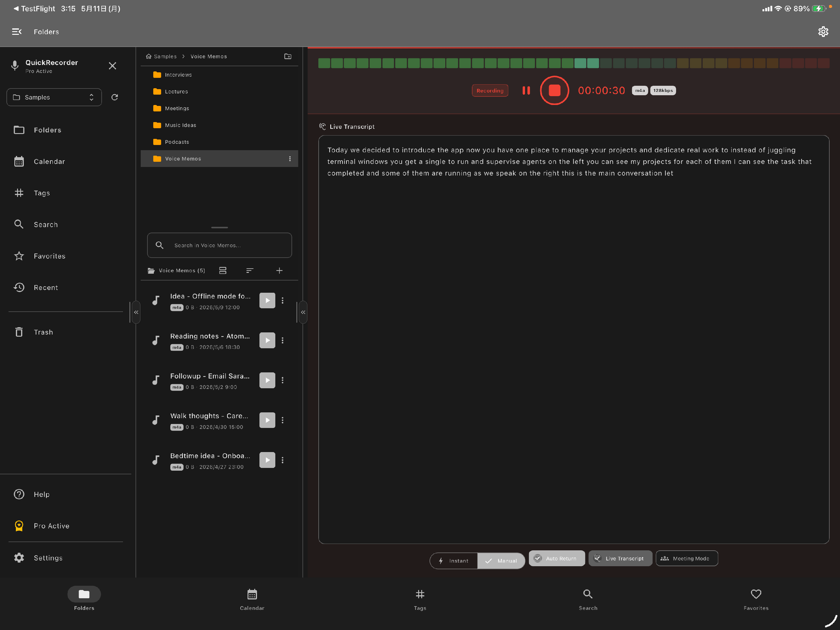Open options for Walk thoughts
Viewport: 840px width, 630px height.
click(283, 420)
